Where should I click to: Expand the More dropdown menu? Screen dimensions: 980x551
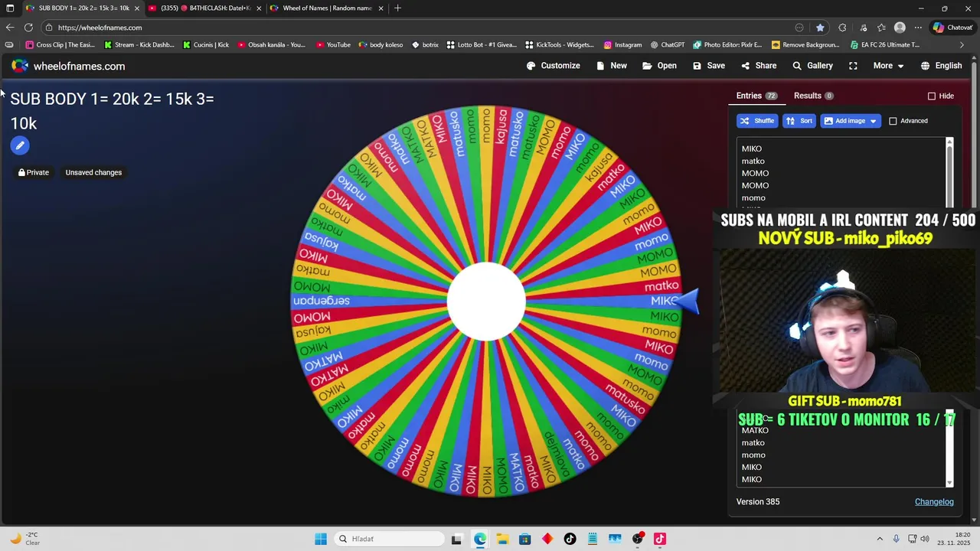pyautogui.click(x=888, y=66)
